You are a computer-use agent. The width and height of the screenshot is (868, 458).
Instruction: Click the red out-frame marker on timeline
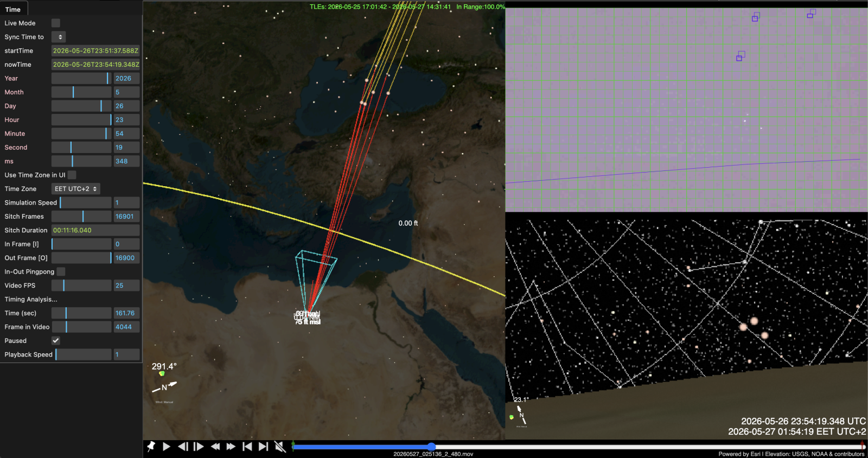pyautogui.click(x=863, y=446)
